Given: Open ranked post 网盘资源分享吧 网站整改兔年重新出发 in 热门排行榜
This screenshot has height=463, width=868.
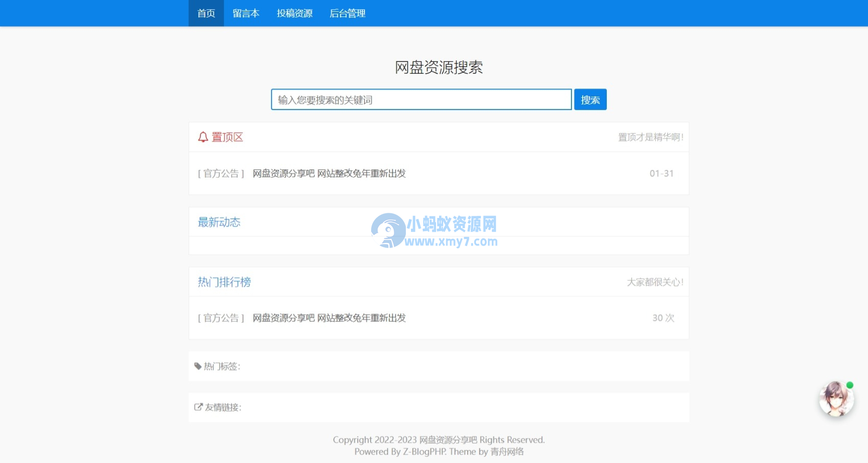Looking at the screenshot, I should pyautogui.click(x=329, y=318).
